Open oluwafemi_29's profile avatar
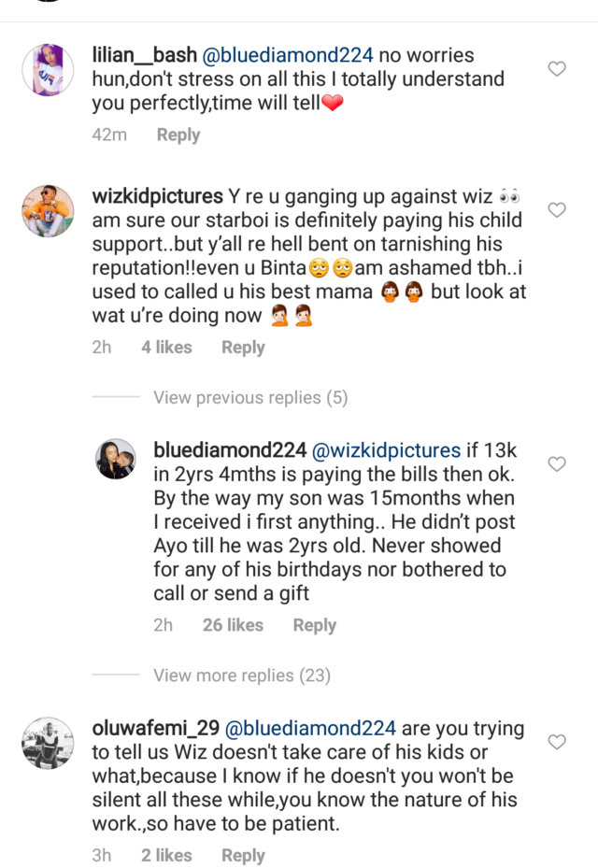 coord(48,743)
